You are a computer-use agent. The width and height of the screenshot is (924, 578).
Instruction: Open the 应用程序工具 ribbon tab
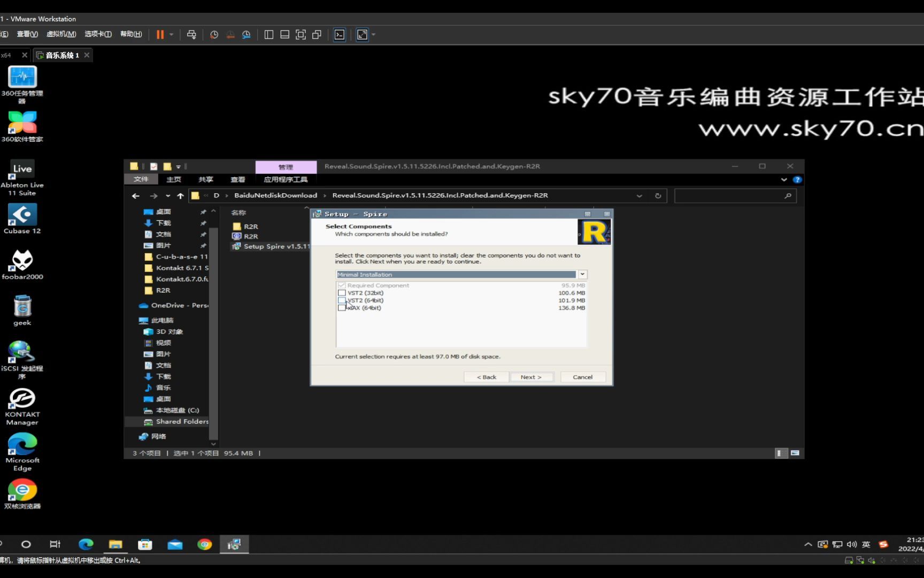(286, 179)
